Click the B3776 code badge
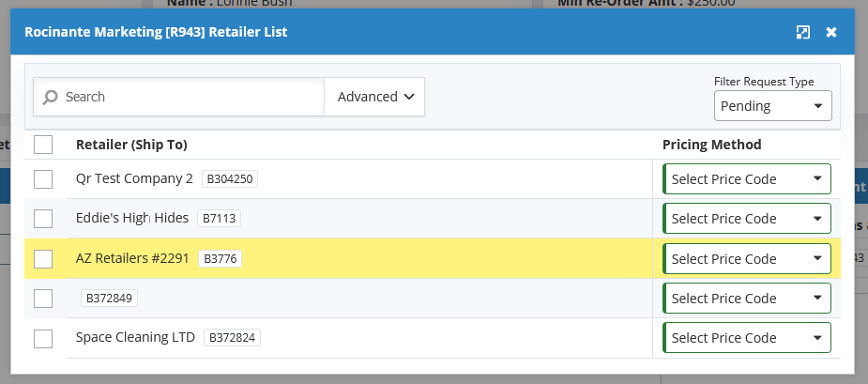Viewport: 868px width, 384px height. pyautogui.click(x=221, y=259)
